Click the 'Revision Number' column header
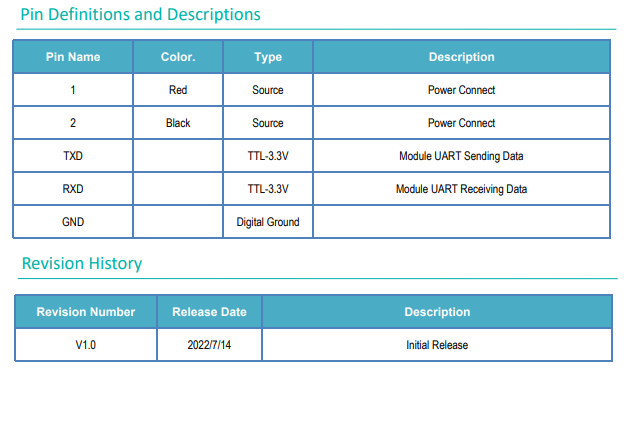The height and width of the screenshot is (440, 625). 86,312
